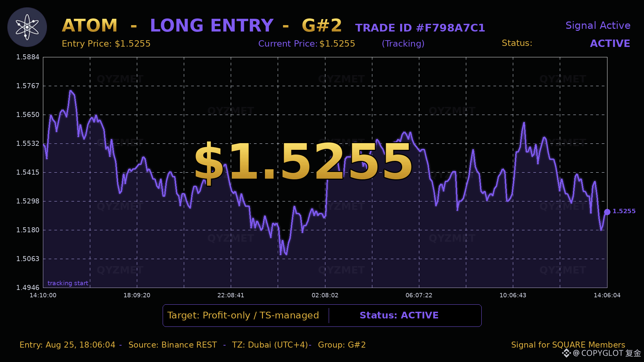Viewport: 644px width, 362px height.
Task: Click the (Tracking) indicator text
Action: (403, 44)
